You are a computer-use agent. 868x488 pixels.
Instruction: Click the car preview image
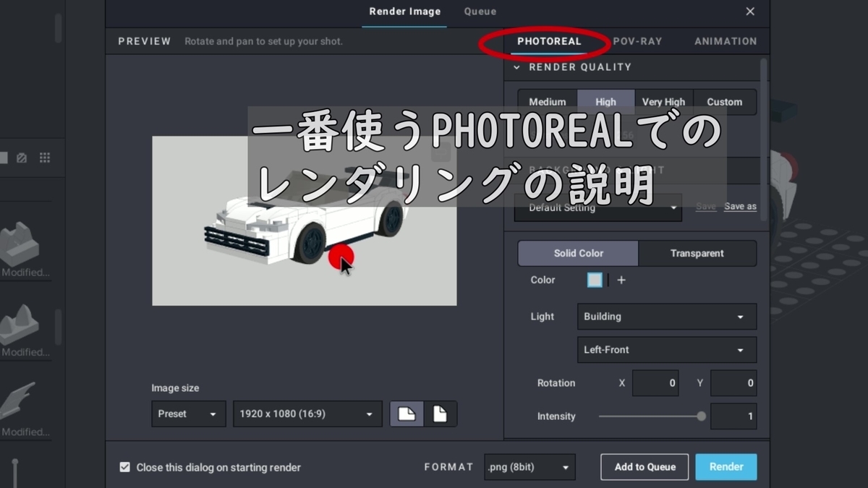(305, 221)
